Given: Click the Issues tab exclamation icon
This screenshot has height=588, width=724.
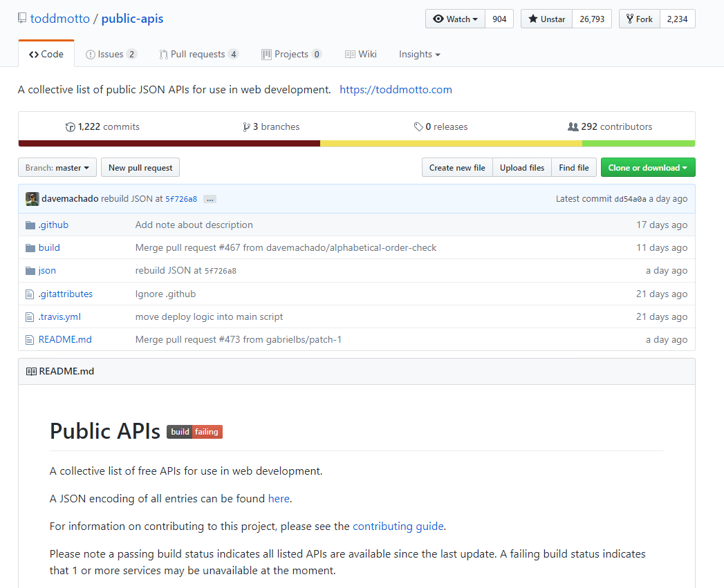Looking at the screenshot, I should [91, 55].
